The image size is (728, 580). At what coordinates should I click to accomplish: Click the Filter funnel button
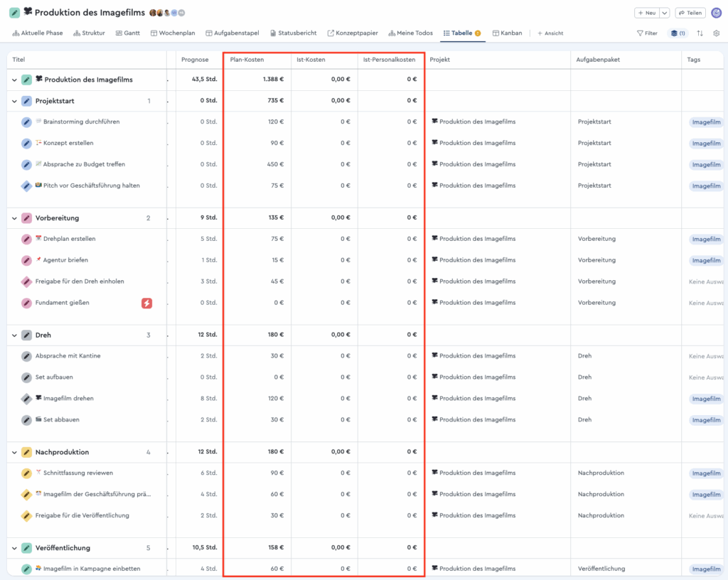[x=647, y=33]
